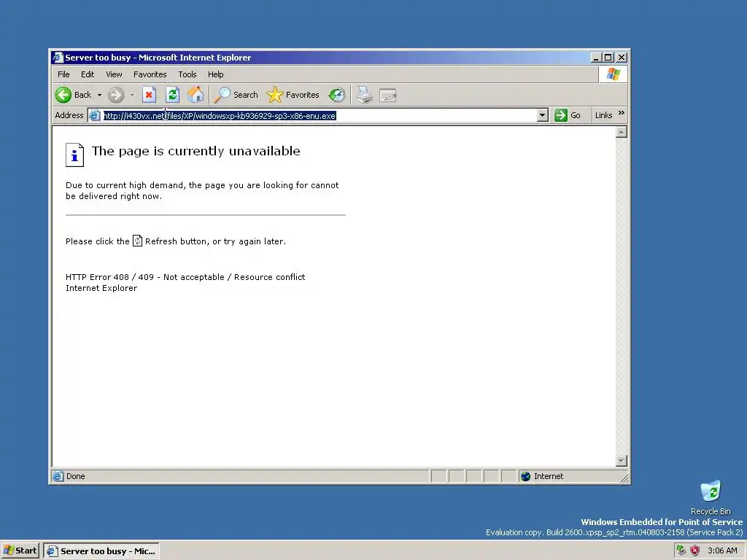Click the small Refresh icon in page text
The image size is (747, 560).
(137, 241)
